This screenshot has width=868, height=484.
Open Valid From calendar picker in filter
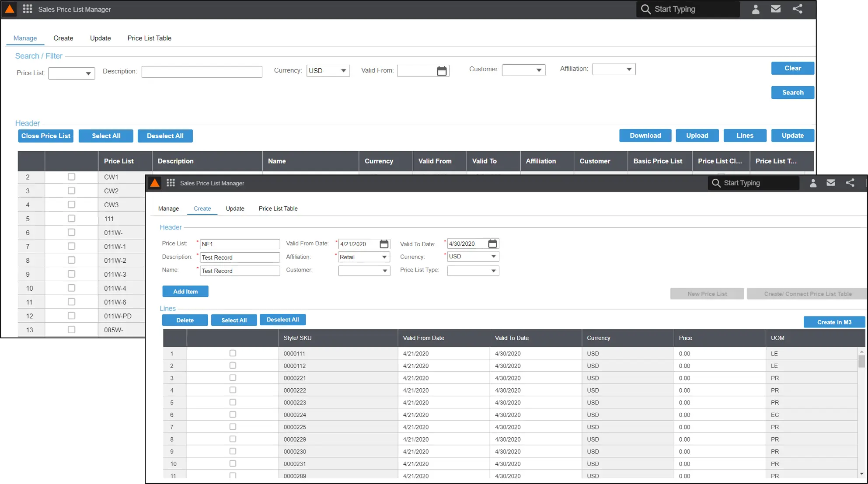(x=442, y=71)
